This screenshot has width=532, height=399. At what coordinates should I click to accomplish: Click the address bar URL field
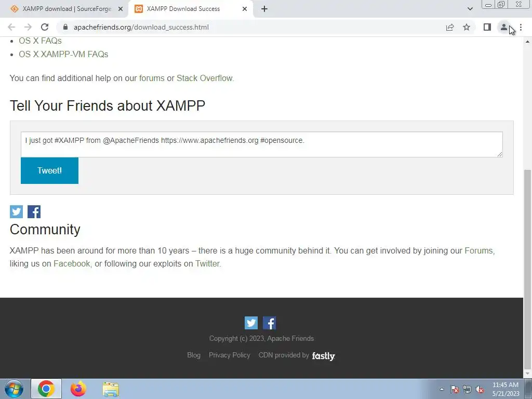(251, 27)
